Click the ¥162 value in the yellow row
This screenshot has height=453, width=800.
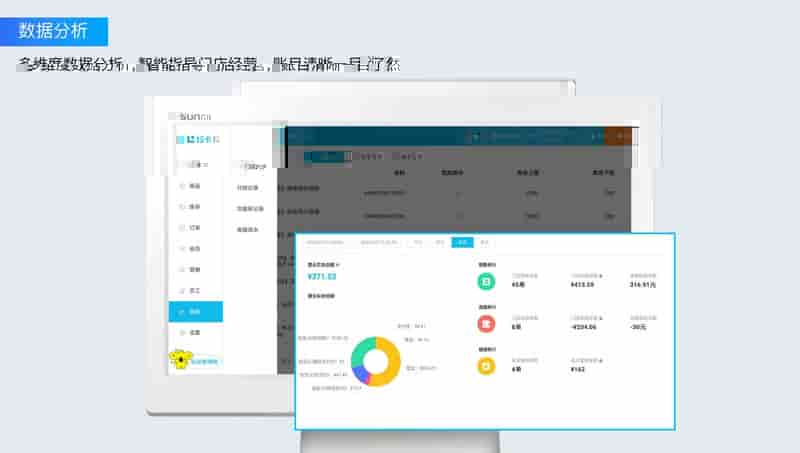click(x=578, y=369)
